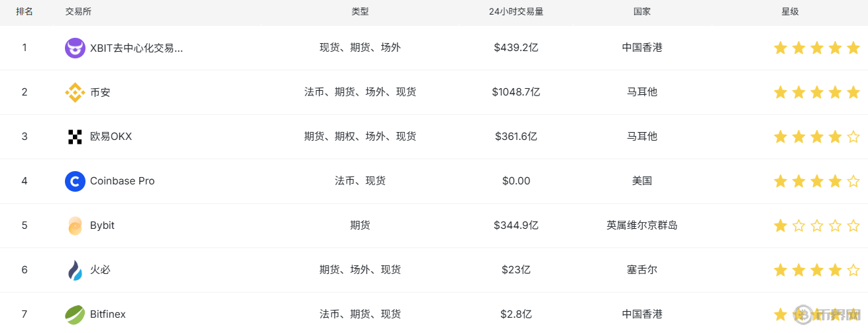The width and height of the screenshot is (868, 333).
Task: Sort by 24小时交易量 column header
Action: pos(516,12)
